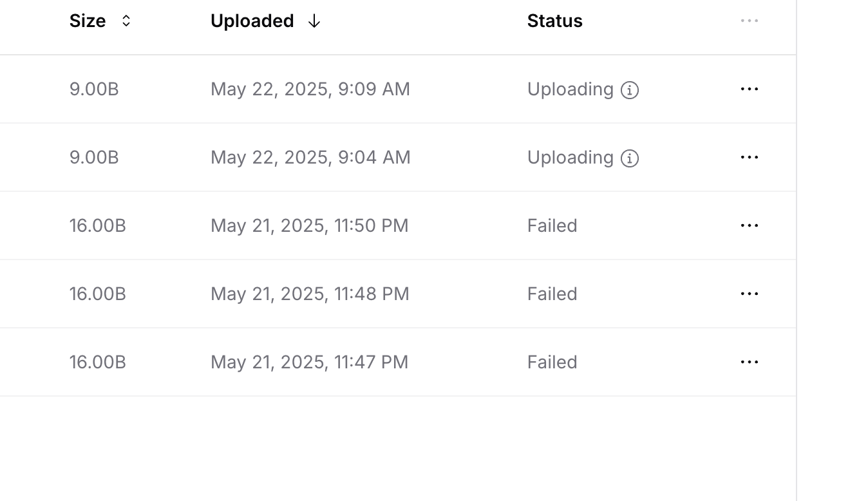
Task: Open more options for 9:09 AM upload
Action: tap(749, 89)
